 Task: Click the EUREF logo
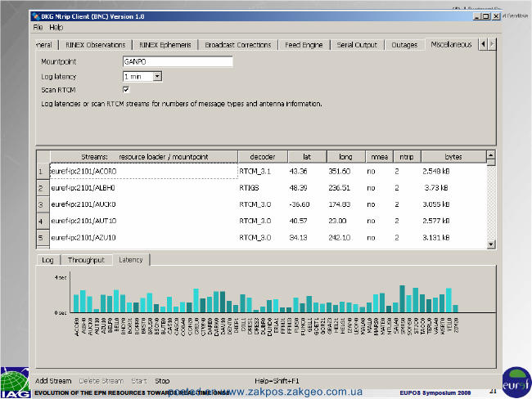click(x=516, y=383)
